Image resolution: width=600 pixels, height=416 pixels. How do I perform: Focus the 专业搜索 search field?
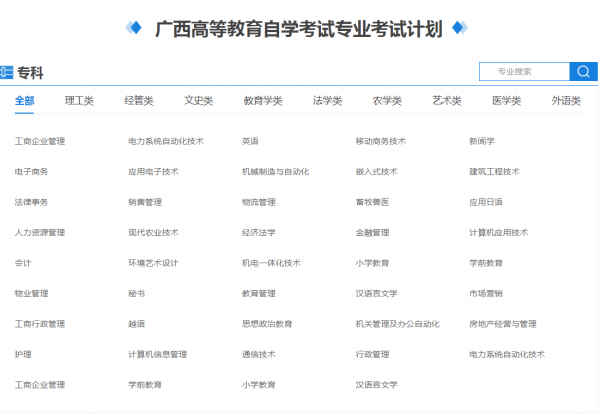pyautogui.click(x=524, y=72)
